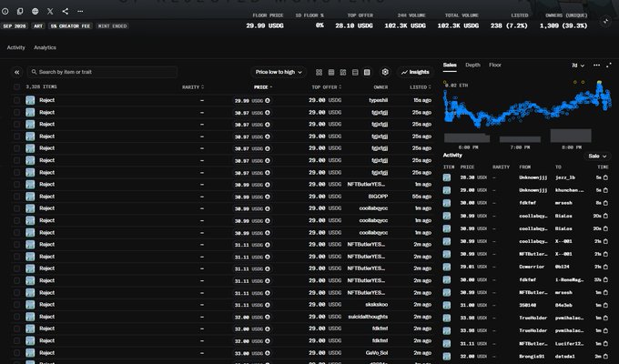Screen dimensions: 619x364
Task: Tick the select-all checkbox beside 3,328 ITEMS
Action: click(16, 86)
